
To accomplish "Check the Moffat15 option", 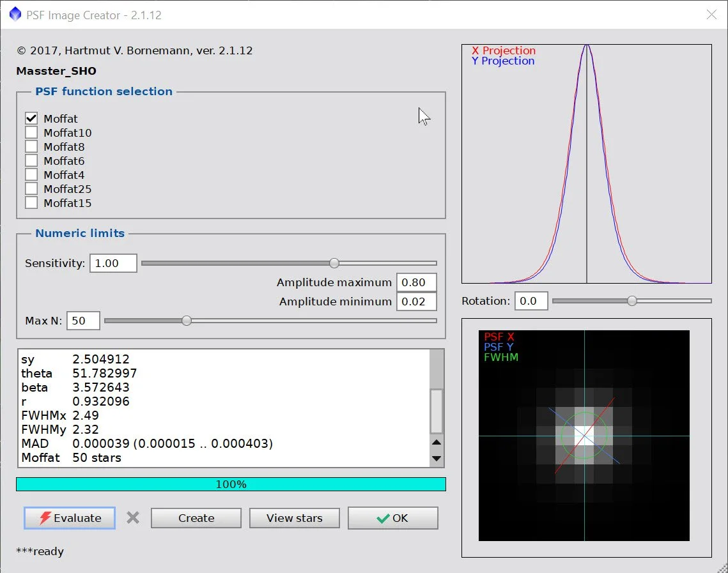I will [x=31, y=202].
